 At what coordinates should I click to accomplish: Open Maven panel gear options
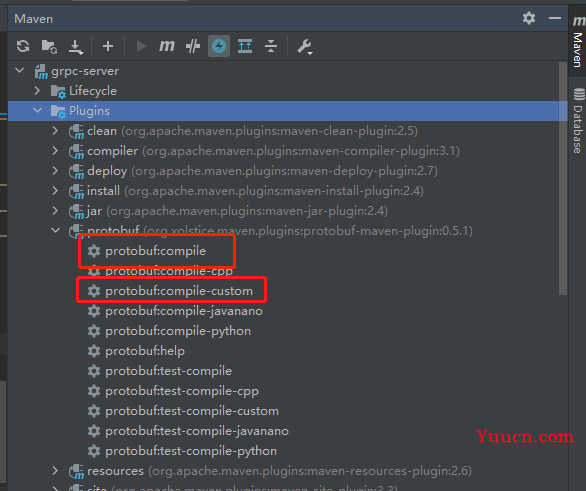tap(529, 18)
